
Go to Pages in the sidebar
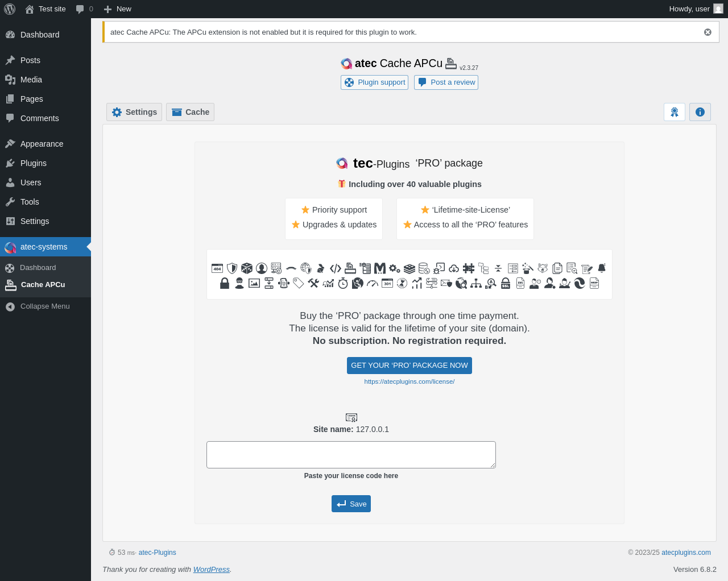[45, 99]
